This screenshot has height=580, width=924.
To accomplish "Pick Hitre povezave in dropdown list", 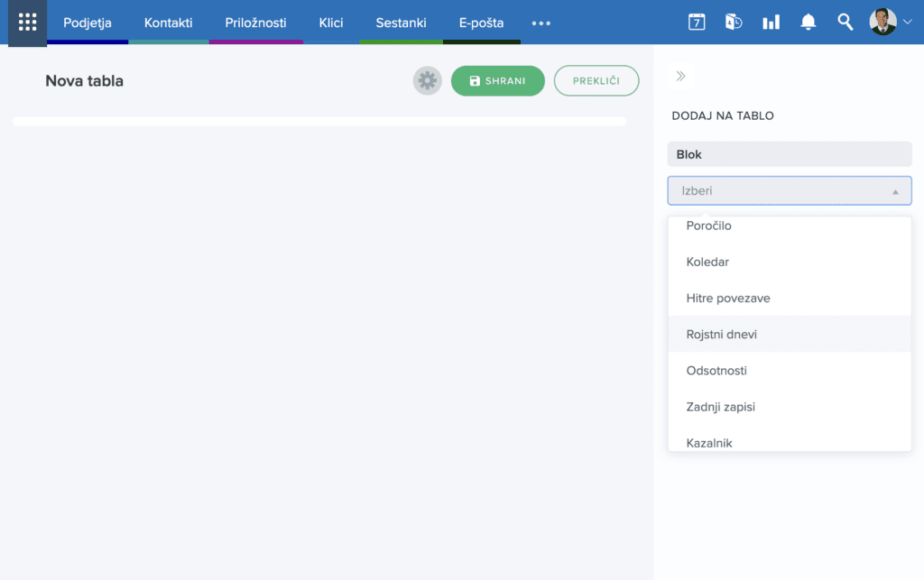I will tap(728, 299).
